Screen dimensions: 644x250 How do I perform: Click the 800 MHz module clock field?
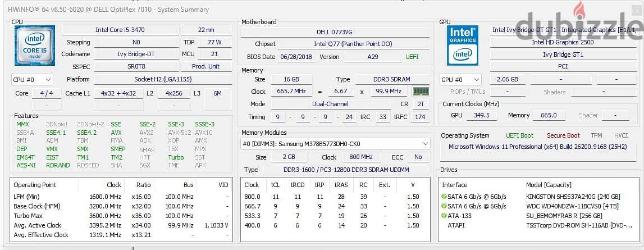pos(360,157)
